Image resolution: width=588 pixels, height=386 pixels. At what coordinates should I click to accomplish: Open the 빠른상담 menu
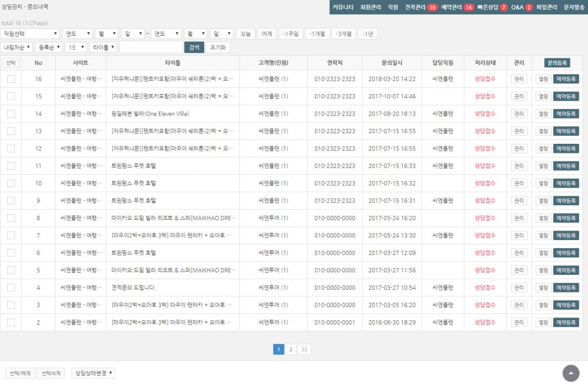click(x=492, y=7)
